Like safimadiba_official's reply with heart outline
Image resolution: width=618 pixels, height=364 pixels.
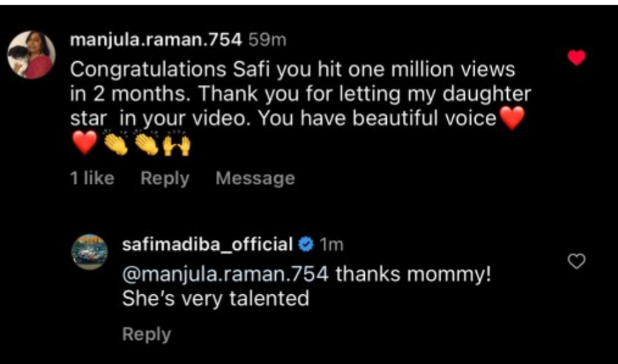577,262
